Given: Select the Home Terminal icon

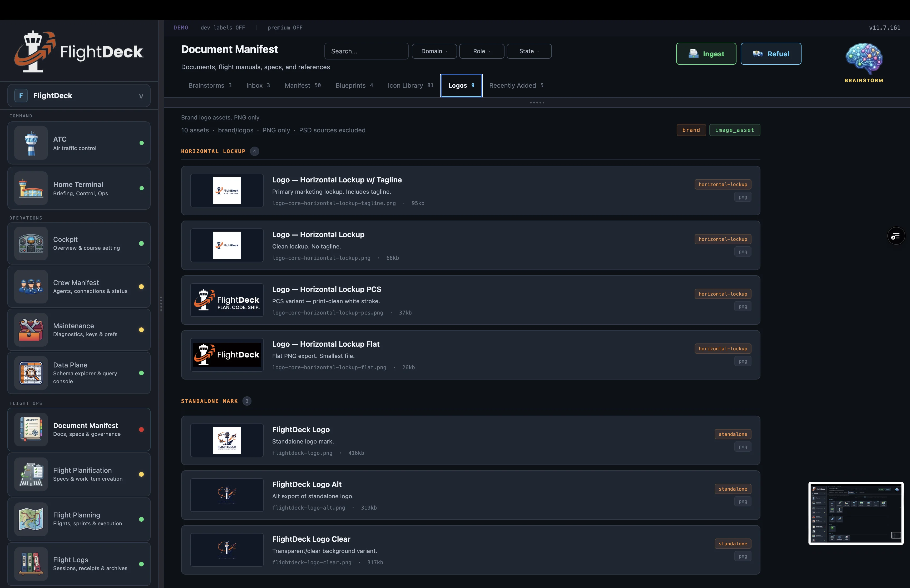Looking at the screenshot, I should 31,187.
